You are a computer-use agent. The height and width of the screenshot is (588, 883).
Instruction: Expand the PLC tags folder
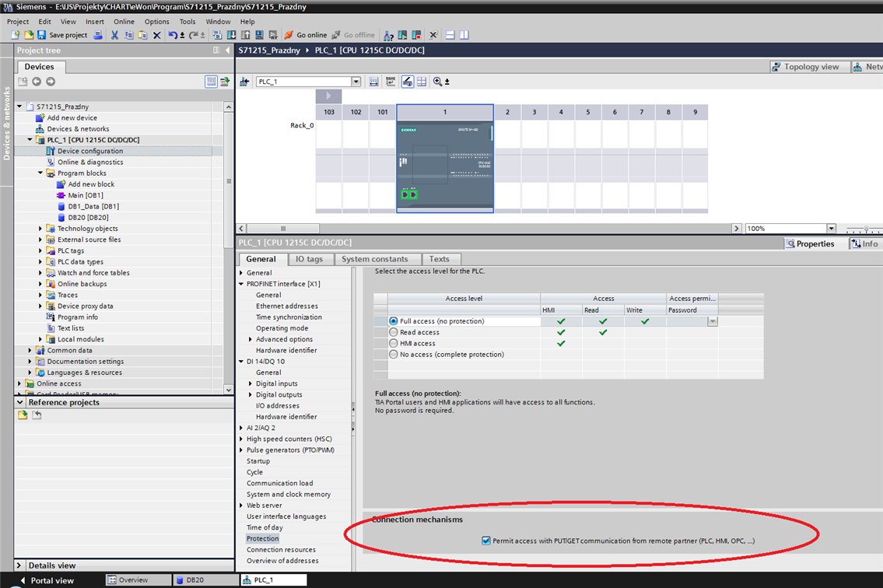point(40,250)
